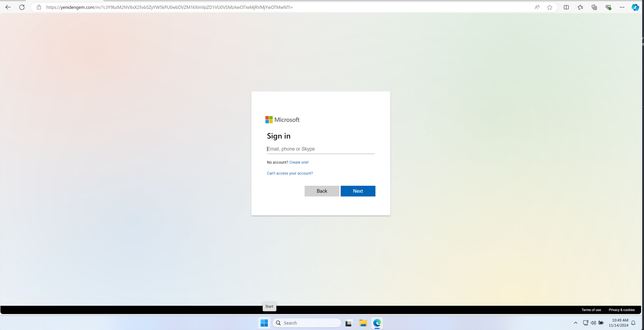Screen dimensions: 644x330
Task: Open the Favorites list icon
Action: tap(580, 7)
